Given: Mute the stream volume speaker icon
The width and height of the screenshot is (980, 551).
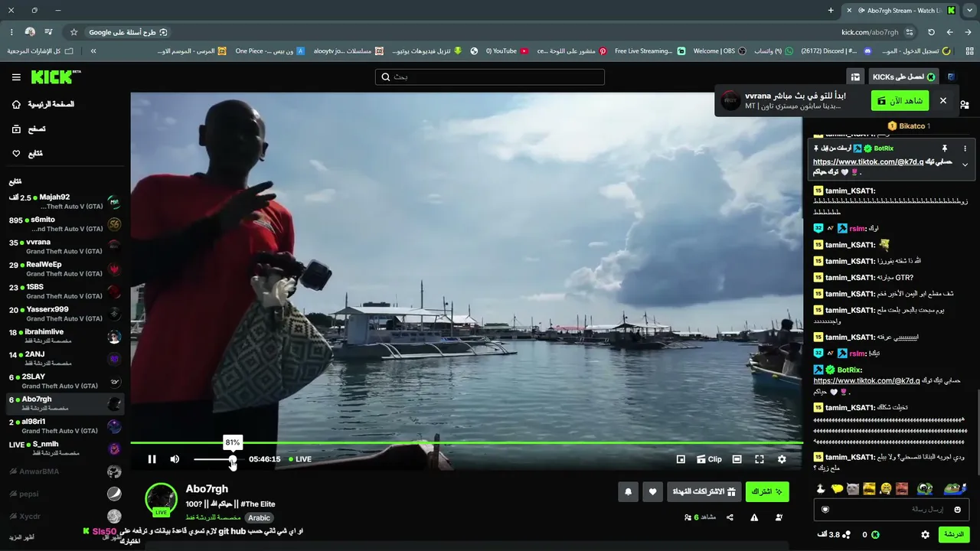Looking at the screenshot, I should click(x=175, y=459).
